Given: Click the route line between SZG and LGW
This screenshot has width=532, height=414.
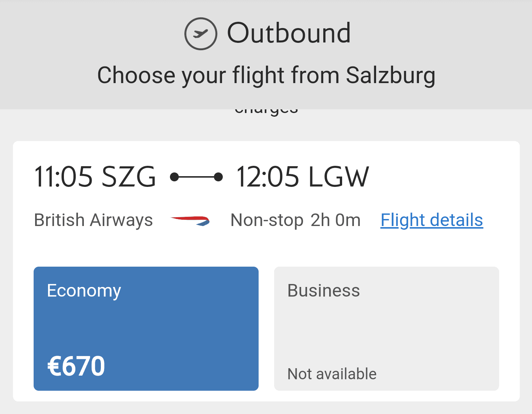Looking at the screenshot, I should (x=196, y=177).
